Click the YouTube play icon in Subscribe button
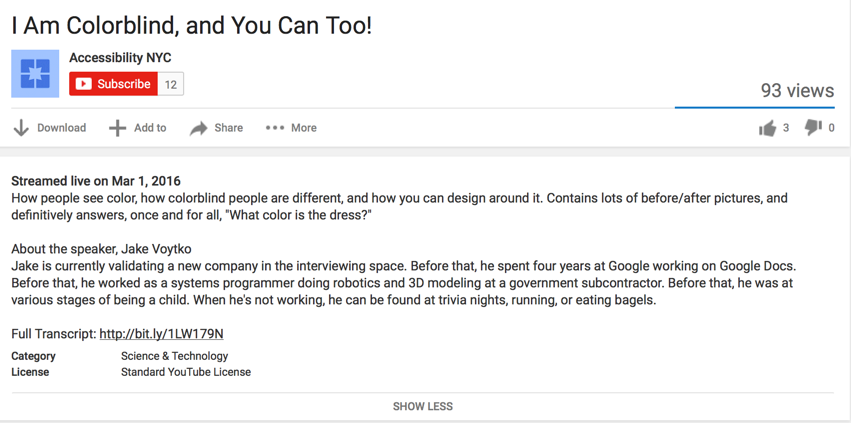Screen dimensions: 851x423 point(83,84)
